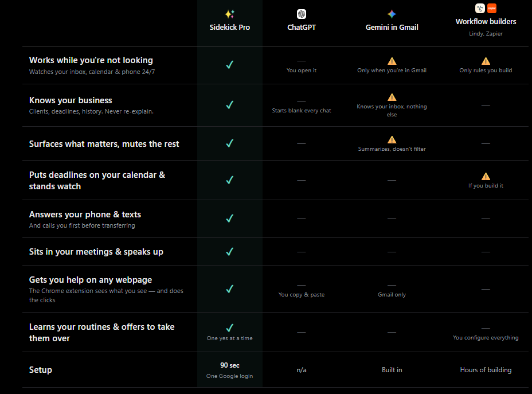Click the 'Only rules you build' note
The image size is (532, 394).
pos(486,70)
